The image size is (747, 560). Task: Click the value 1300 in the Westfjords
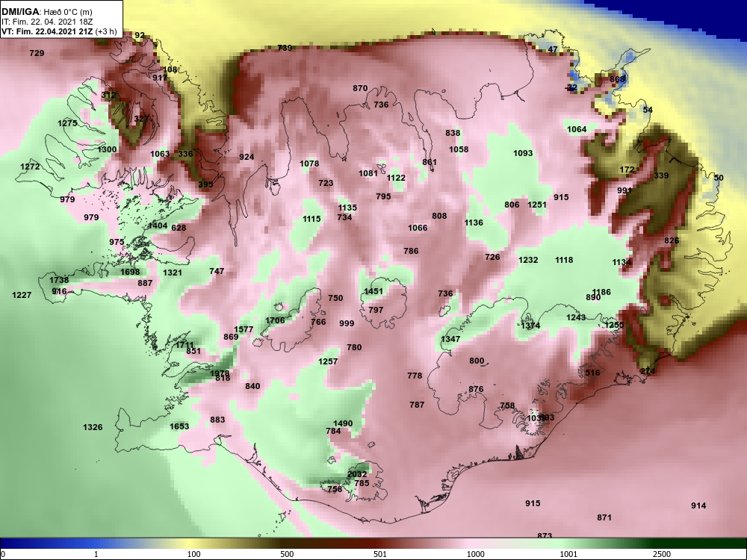pyautogui.click(x=107, y=149)
